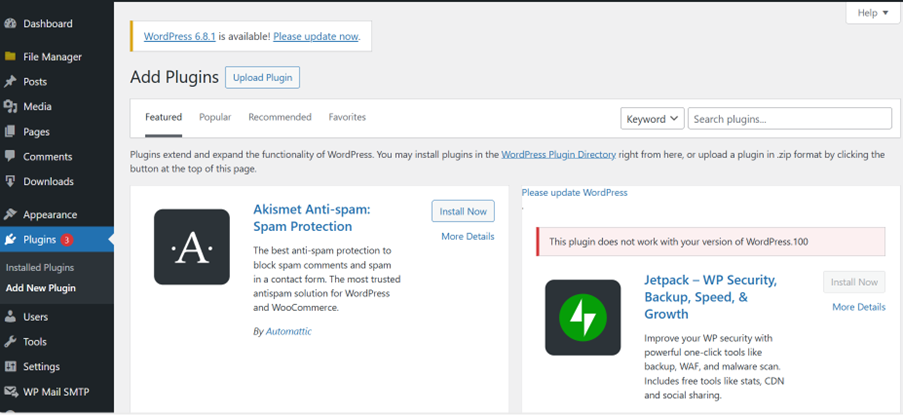This screenshot has height=415, width=903.
Task: Click the Upload Plugin button
Action: coord(263,78)
